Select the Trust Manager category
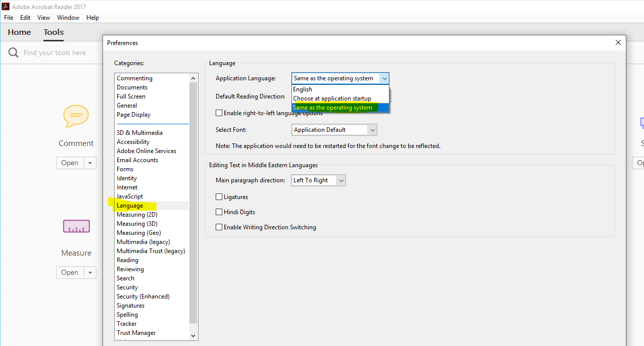The image size is (644, 346). click(x=136, y=333)
